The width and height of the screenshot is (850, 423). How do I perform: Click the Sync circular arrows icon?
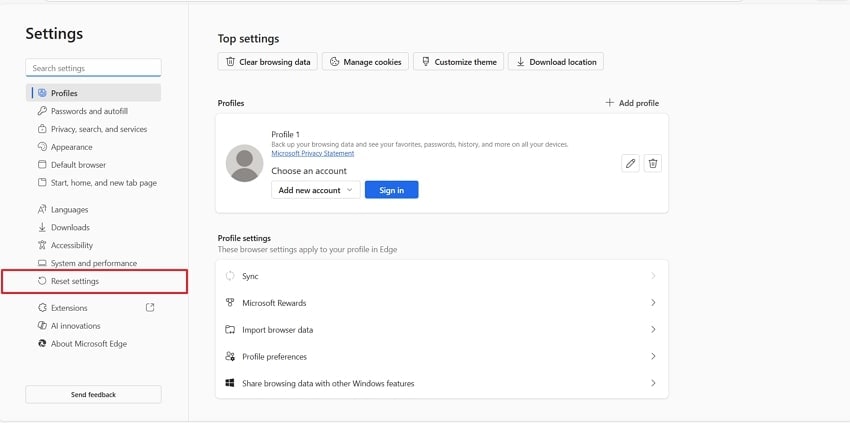tap(230, 276)
